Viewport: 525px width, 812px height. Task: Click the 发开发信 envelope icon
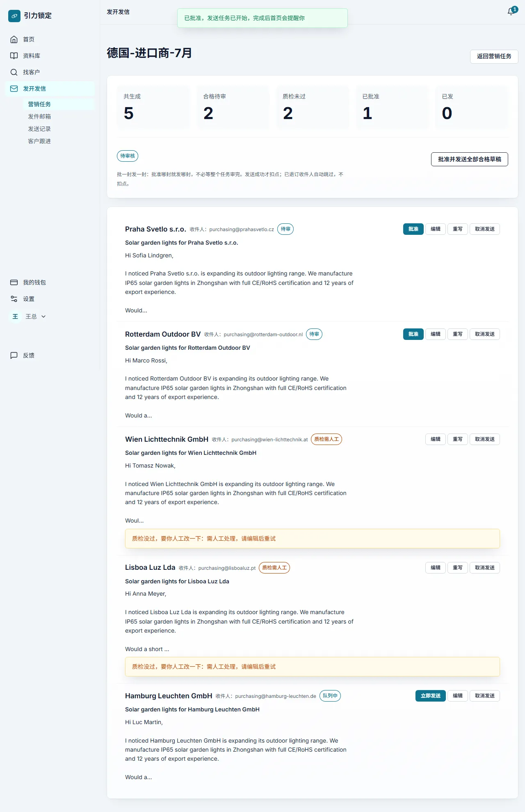pos(14,89)
